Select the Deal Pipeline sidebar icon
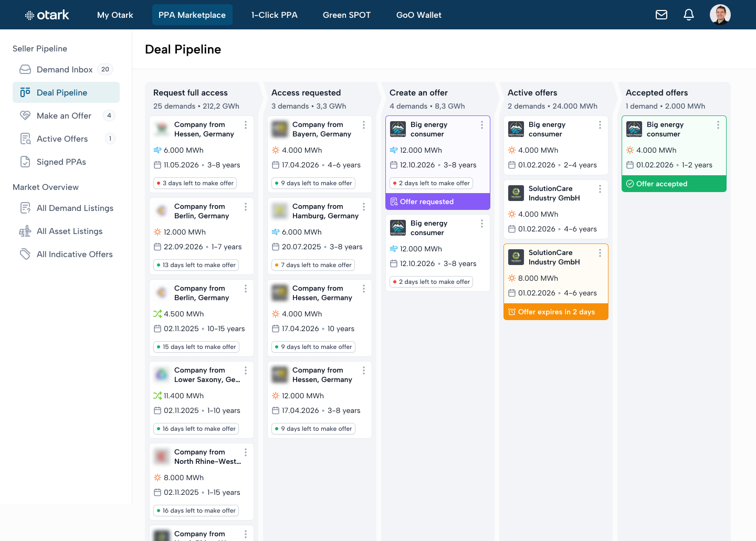The width and height of the screenshot is (756, 541). coord(25,92)
